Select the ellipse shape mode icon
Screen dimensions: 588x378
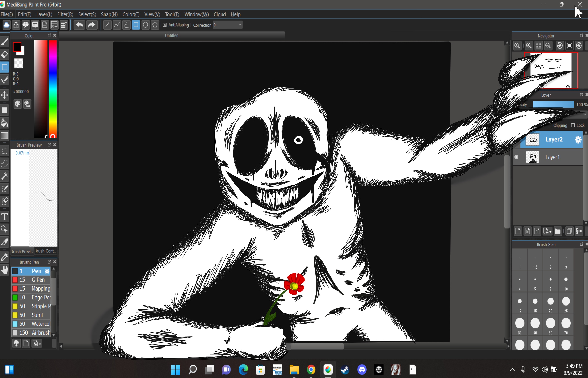coord(145,25)
